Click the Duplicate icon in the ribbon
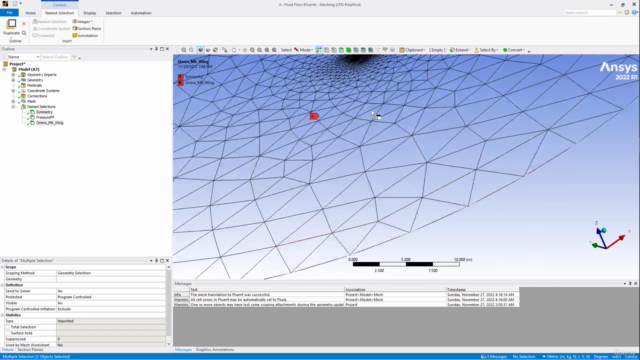This screenshot has width=640, height=360. [11, 24]
